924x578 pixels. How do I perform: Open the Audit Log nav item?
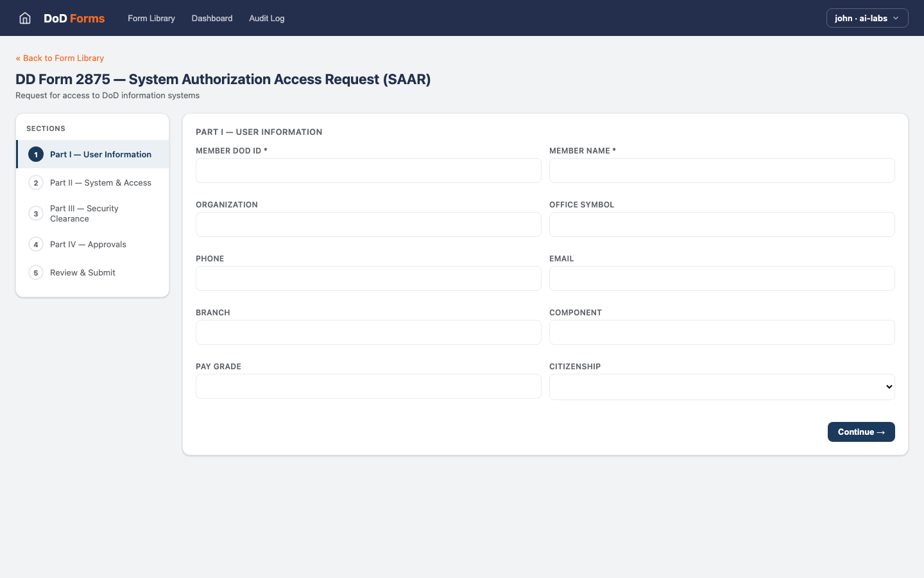point(266,18)
